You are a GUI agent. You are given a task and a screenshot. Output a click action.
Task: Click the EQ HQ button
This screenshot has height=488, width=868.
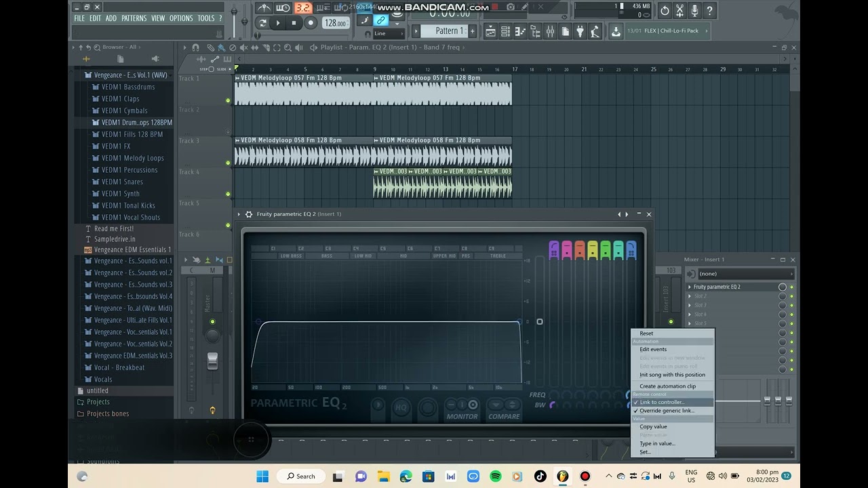click(401, 407)
